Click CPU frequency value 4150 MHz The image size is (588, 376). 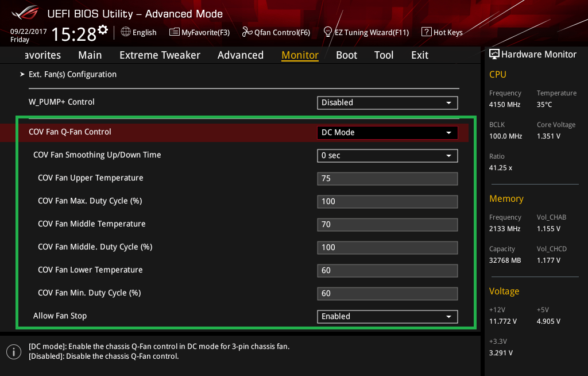(x=505, y=105)
